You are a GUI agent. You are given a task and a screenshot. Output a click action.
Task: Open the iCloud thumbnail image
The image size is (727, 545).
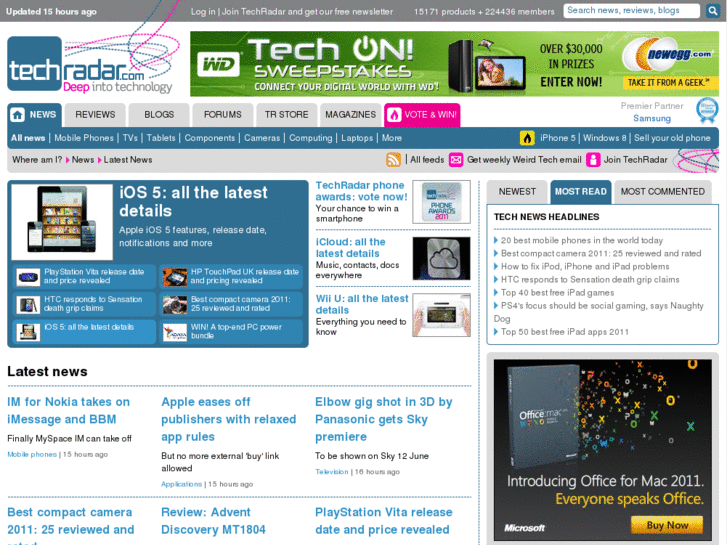[441, 258]
